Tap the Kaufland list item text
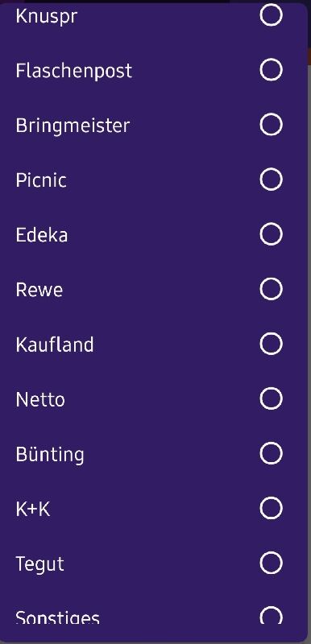The height and width of the screenshot is (644, 311). coord(55,345)
